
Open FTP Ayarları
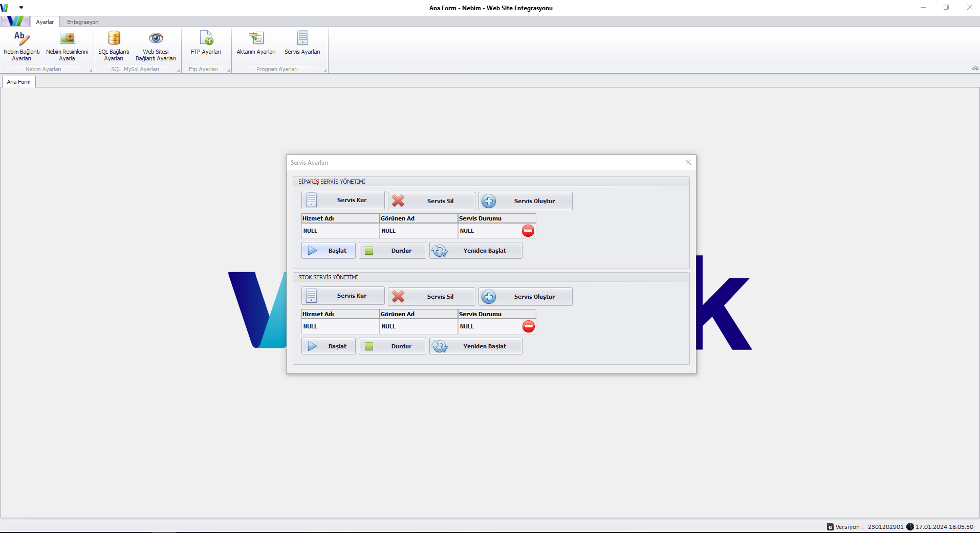206,43
